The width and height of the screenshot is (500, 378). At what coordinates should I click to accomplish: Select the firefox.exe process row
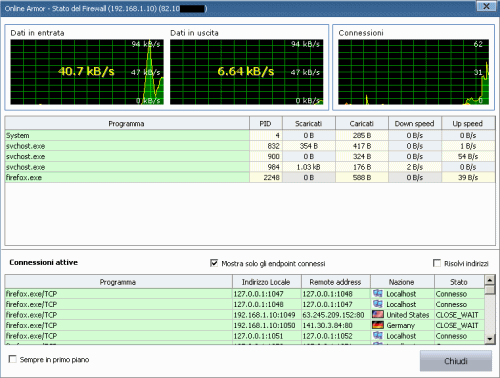tap(250, 177)
